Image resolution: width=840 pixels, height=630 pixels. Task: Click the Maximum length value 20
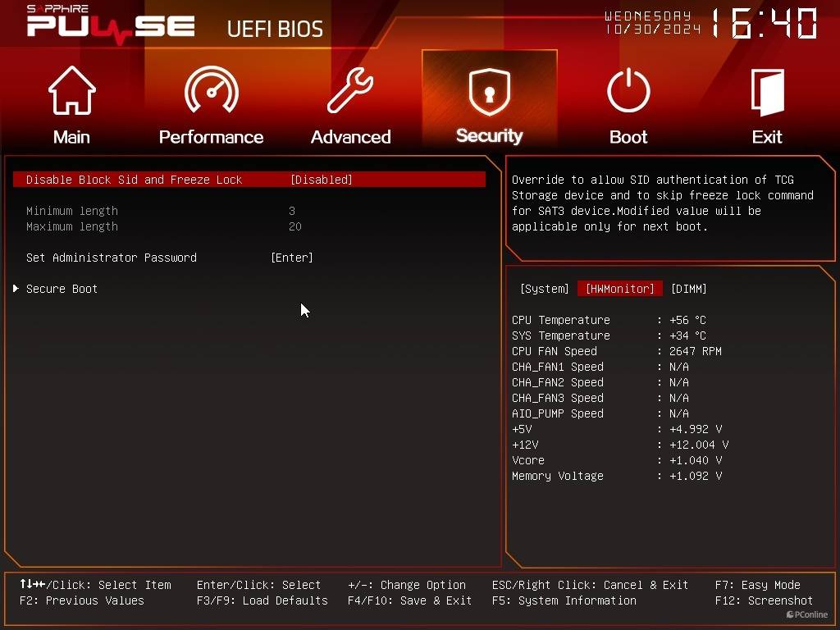[x=295, y=226]
